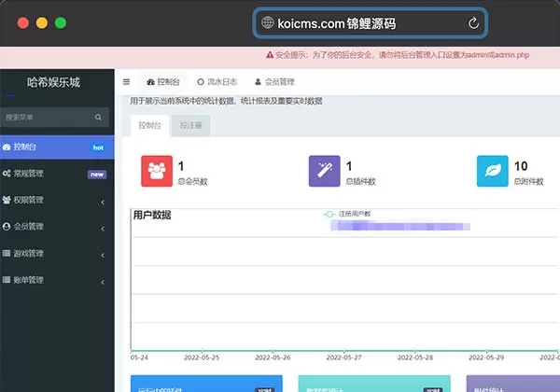The height and width of the screenshot is (392, 560).
Task: Click the list icon beside 游戏管理
Action: 7,253
